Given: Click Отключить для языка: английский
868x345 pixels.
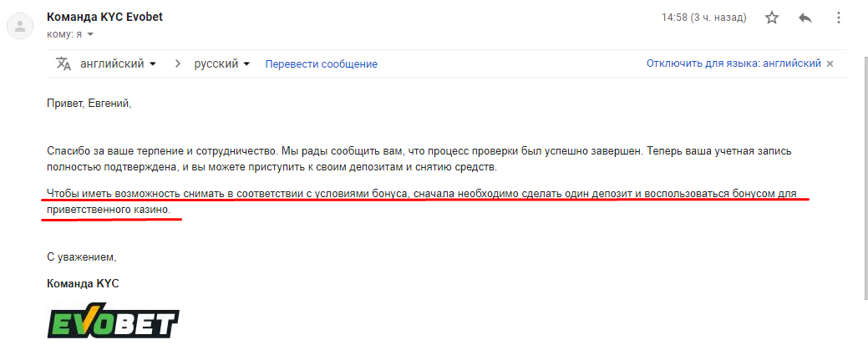Looking at the screenshot, I should click(x=733, y=63).
